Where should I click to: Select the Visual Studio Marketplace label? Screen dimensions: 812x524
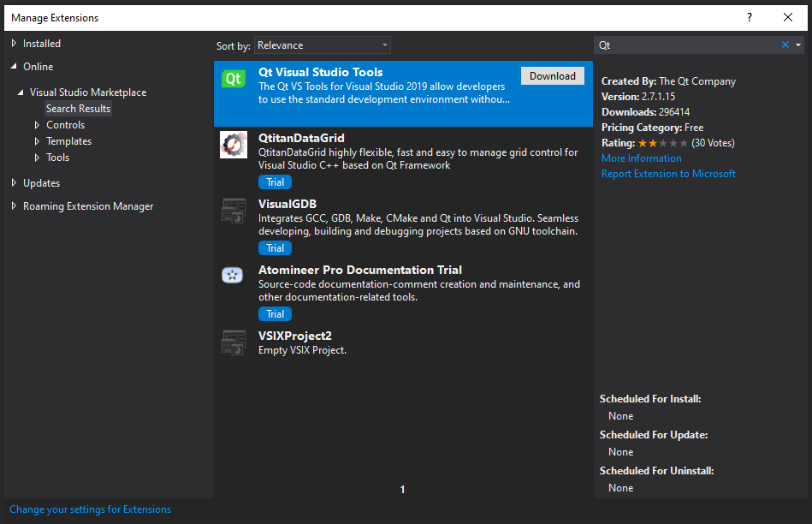coord(88,92)
